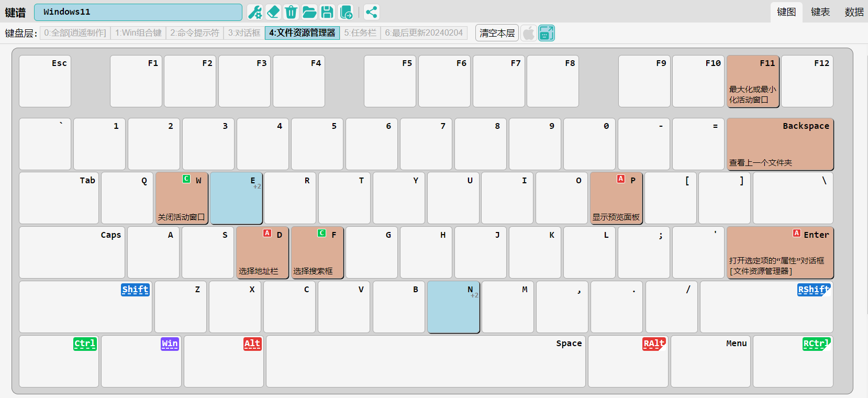This screenshot has width=868, height=398.
Task: Click the export file icon
Action: tap(346, 12)
